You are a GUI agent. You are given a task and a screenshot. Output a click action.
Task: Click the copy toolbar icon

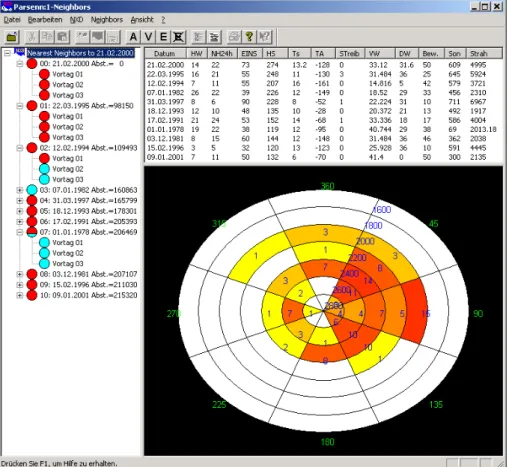tap(47, 37)
